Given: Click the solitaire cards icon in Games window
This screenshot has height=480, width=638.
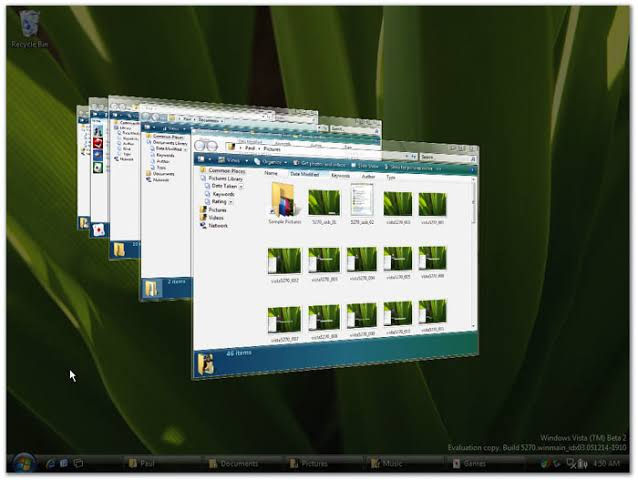Looking at the screenshot, I should 97,167.
